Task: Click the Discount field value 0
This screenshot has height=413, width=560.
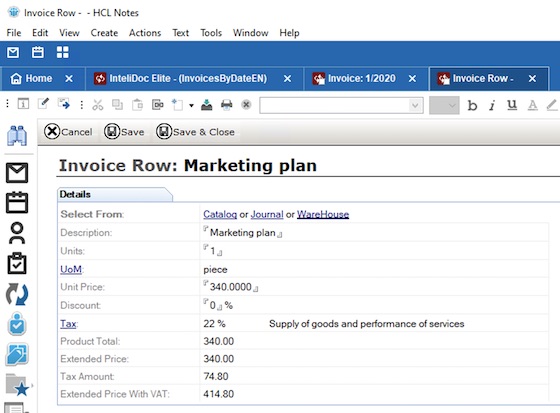Action: point(213,305)
